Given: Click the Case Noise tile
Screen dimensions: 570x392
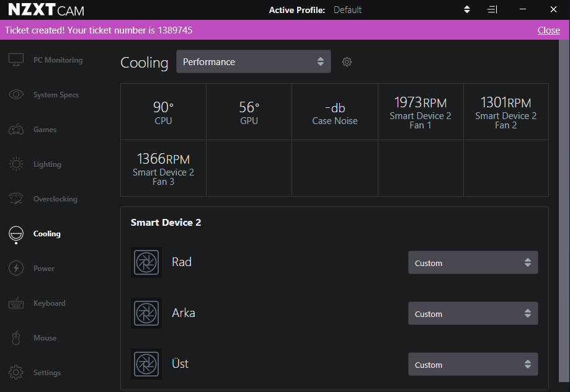Looking at the screenshot, I should (x=335, y=112).
